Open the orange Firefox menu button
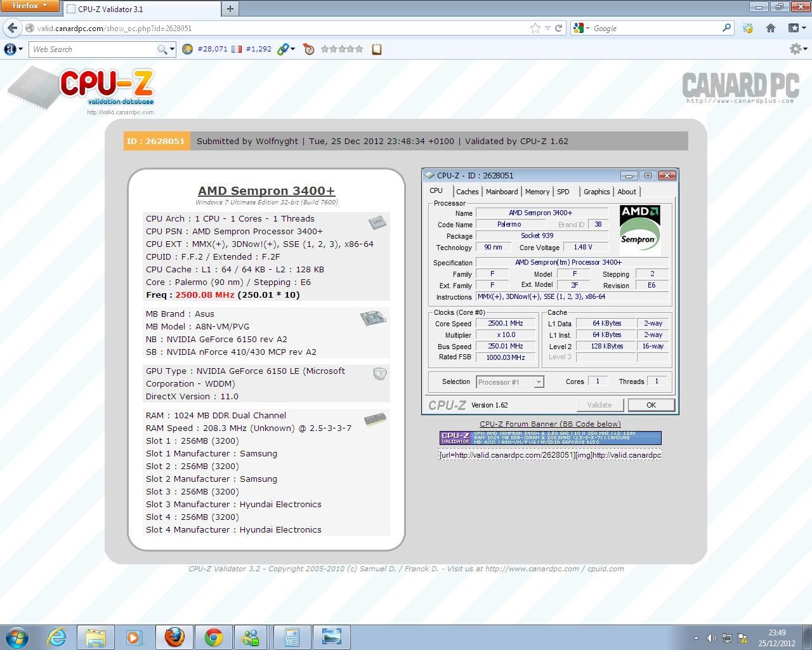The height and width of the screenshot is (650, 812). 30,6
